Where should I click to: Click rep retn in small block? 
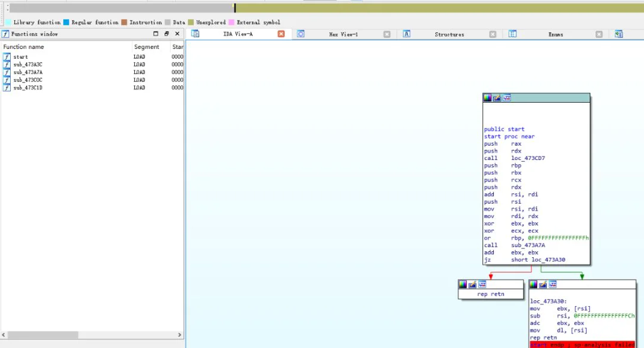(491, 294)
